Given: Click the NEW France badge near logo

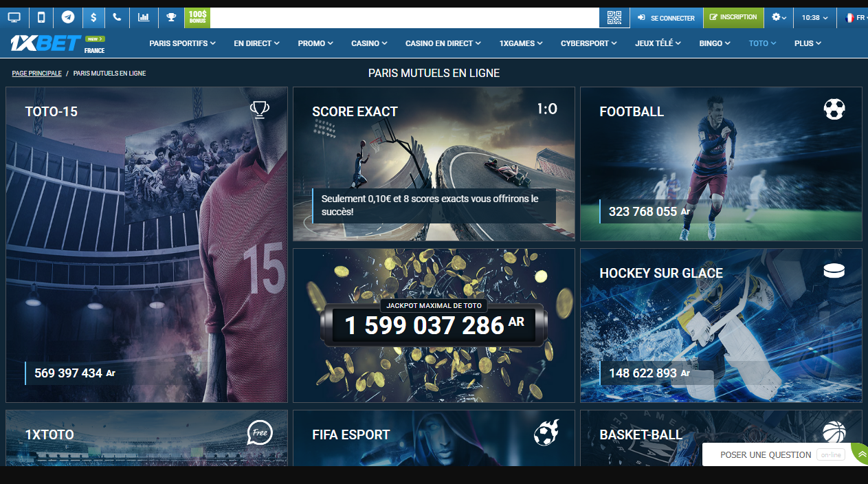Looking at the screenshot, I should point(95,44).
